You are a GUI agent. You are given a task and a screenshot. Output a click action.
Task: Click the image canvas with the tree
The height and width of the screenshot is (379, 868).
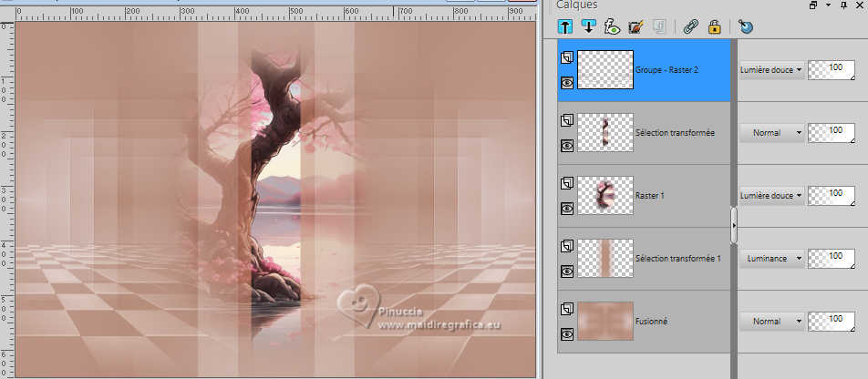[275, 200]
